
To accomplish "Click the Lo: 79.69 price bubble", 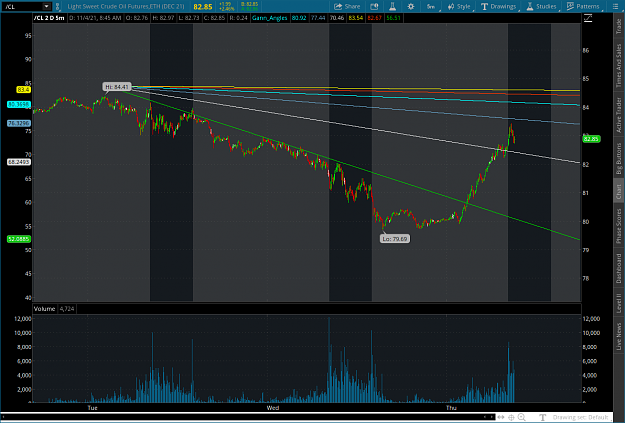I will coord(395,239).
